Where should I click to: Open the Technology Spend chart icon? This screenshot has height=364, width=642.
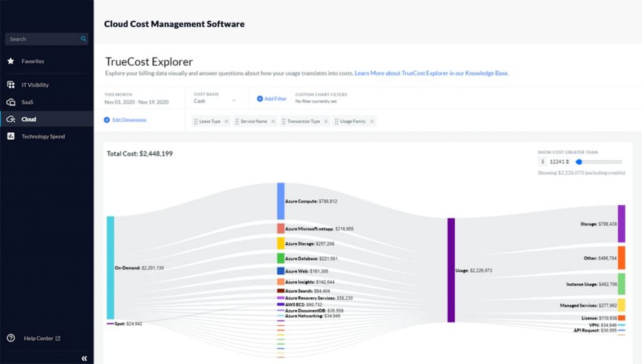tap(10, 136)
